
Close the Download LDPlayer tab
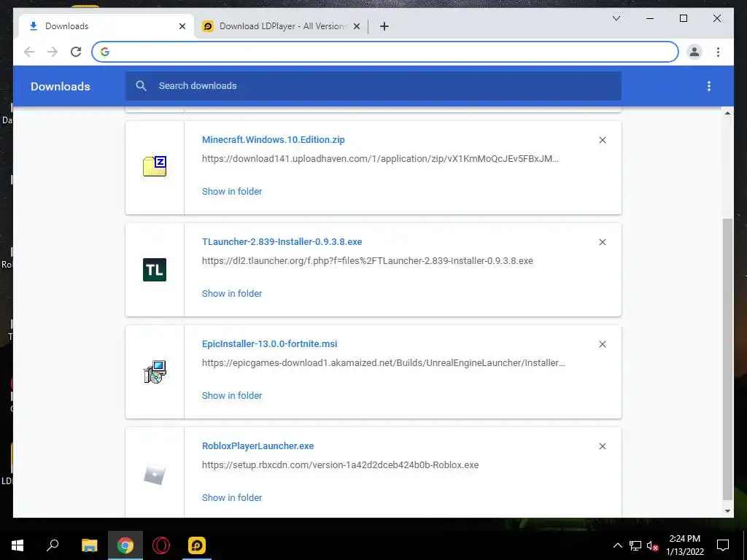pos(356,26)
